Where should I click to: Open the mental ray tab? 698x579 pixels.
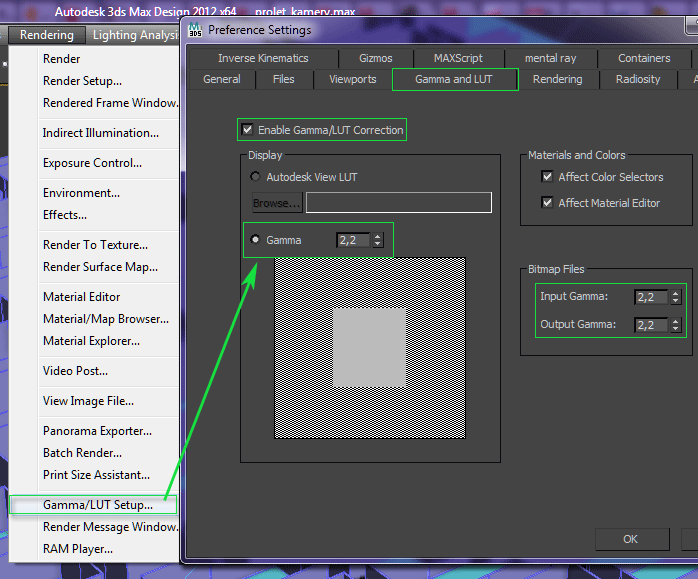coord(550,58)
